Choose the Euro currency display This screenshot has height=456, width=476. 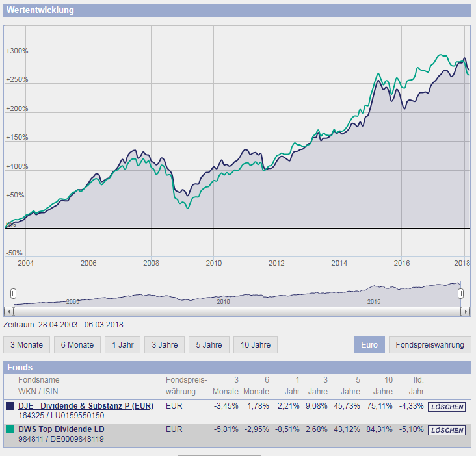(x=369, y=345)
